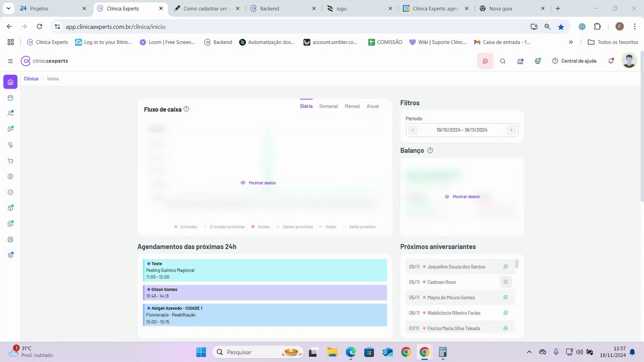Open the Abigail Azevedo appointment

[x=265, y=315]
